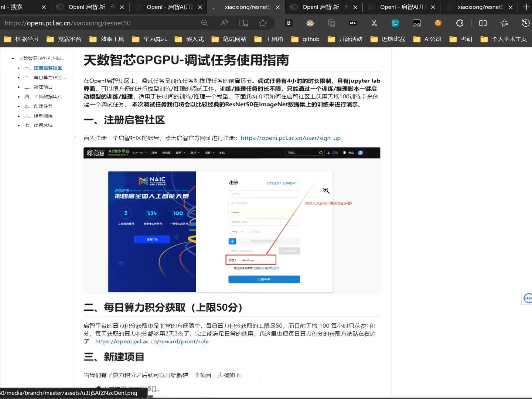Click heading 三、新建项目 in the article
Viewport: 532px width, 399px height.
pos(114,357)
